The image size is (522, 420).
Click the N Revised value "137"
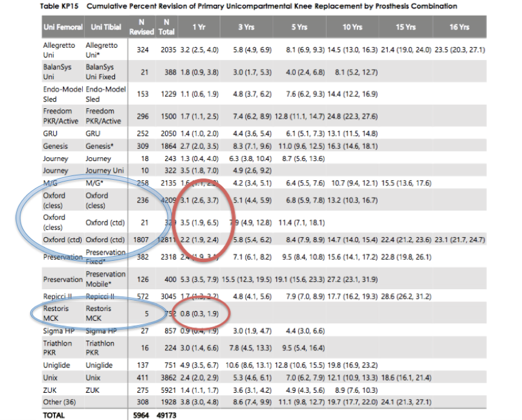[143, 366]
